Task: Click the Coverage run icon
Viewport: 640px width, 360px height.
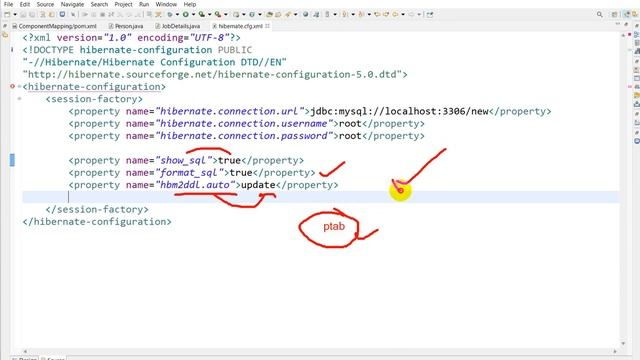Action: coord(202,14)
